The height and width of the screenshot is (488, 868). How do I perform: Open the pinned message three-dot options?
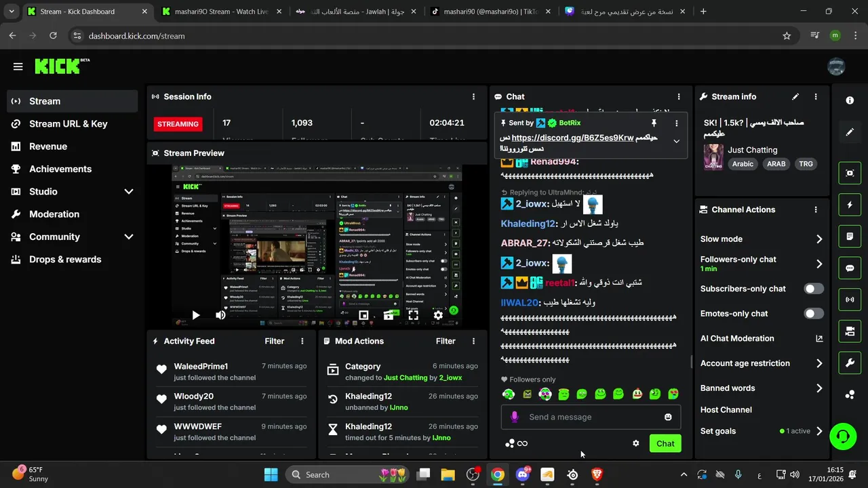click(676, 123)
